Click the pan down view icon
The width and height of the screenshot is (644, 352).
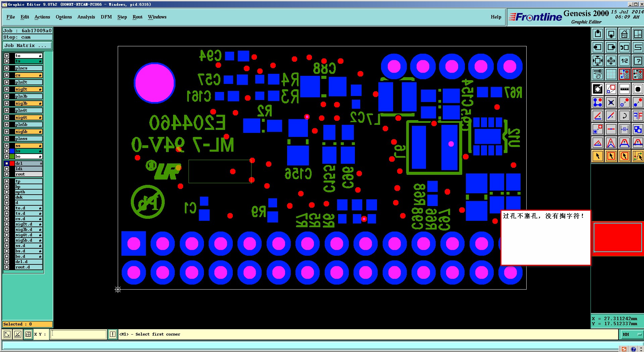611,34
